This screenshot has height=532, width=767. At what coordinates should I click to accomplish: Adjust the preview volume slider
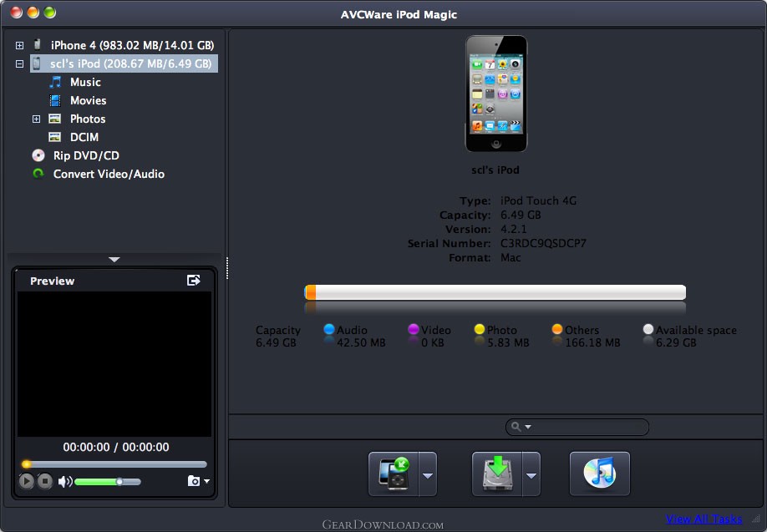(108, 482)
